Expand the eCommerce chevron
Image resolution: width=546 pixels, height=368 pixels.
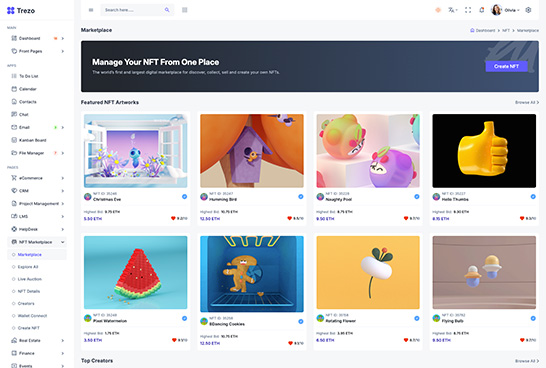63,178
